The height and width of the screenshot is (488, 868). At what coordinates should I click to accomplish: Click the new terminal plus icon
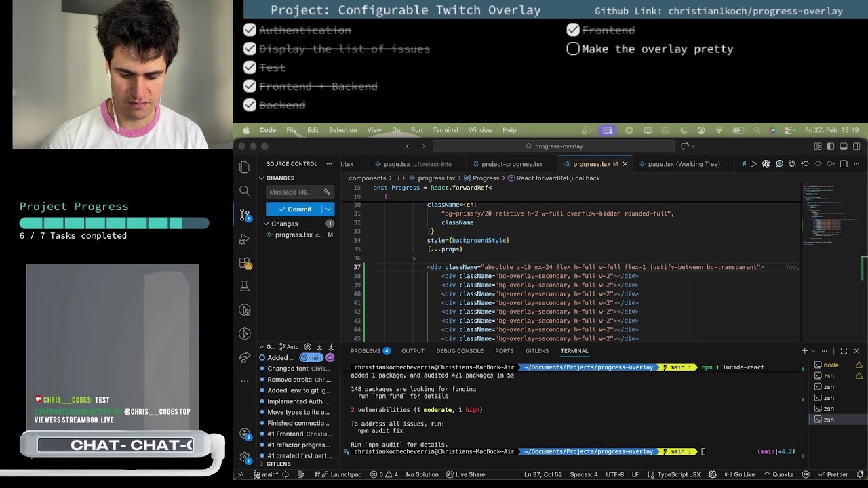(x=805, y=351)
